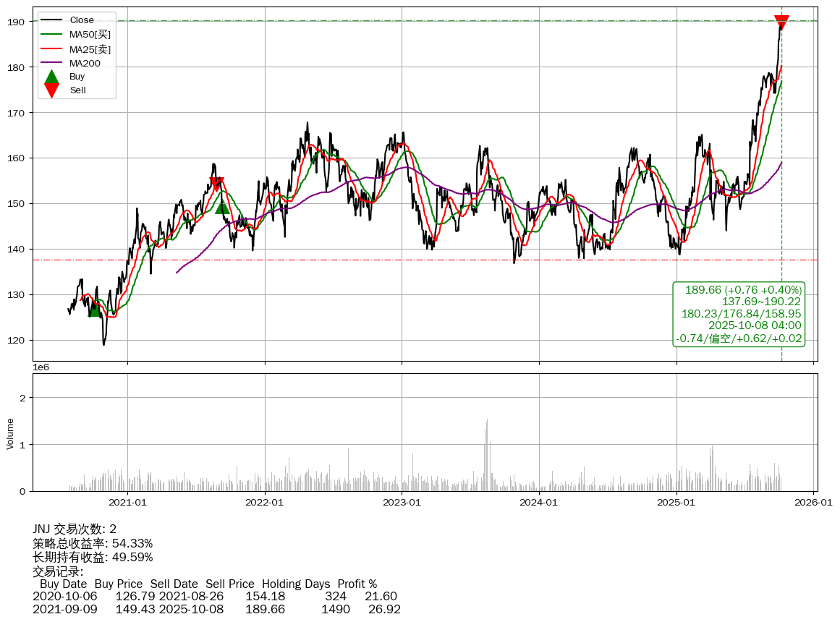
Task: Click the 189.66 price line in info box
Action: coord(743,290)
